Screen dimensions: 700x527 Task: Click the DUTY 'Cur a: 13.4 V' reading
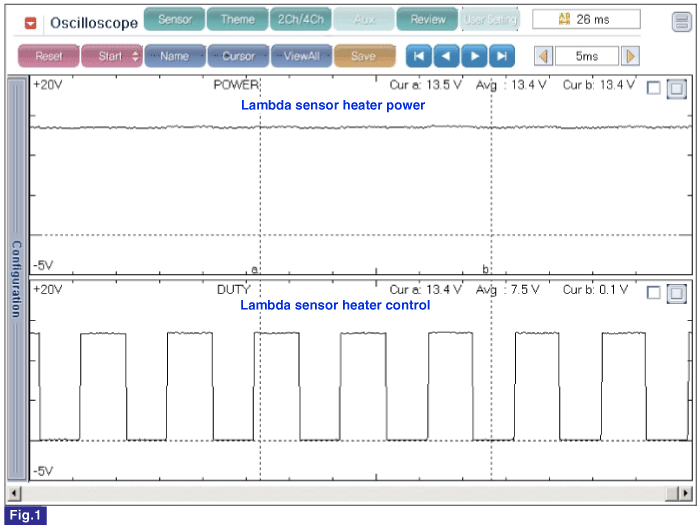click(x=425, y=290)
